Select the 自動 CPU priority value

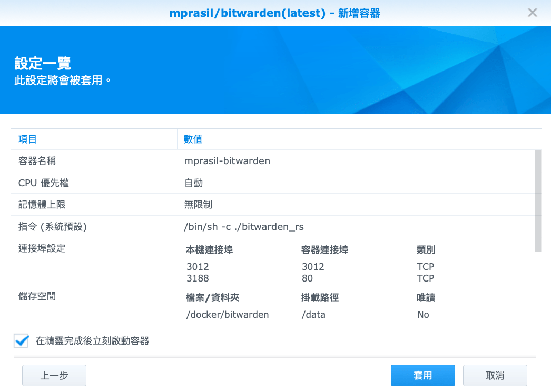click(194, 183)
